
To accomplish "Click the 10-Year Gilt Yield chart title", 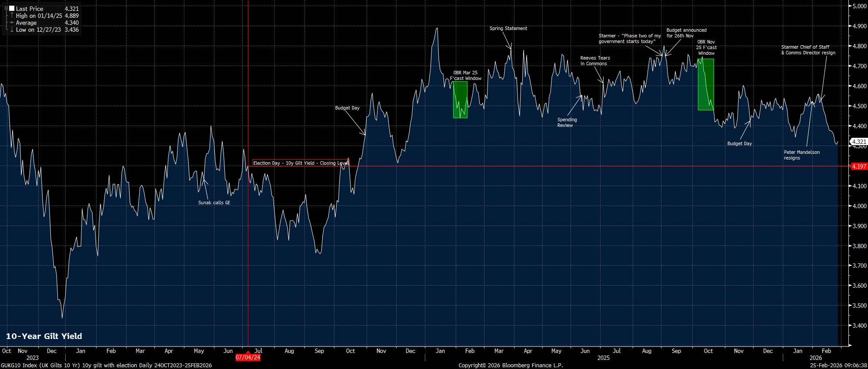I will (x=44, y=336).
